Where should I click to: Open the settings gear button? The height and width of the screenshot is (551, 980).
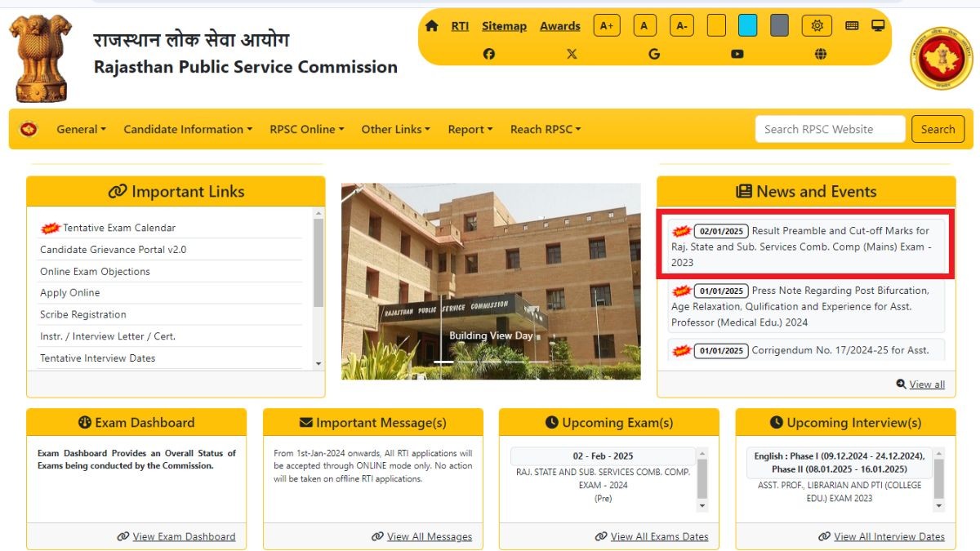point(817,26)
